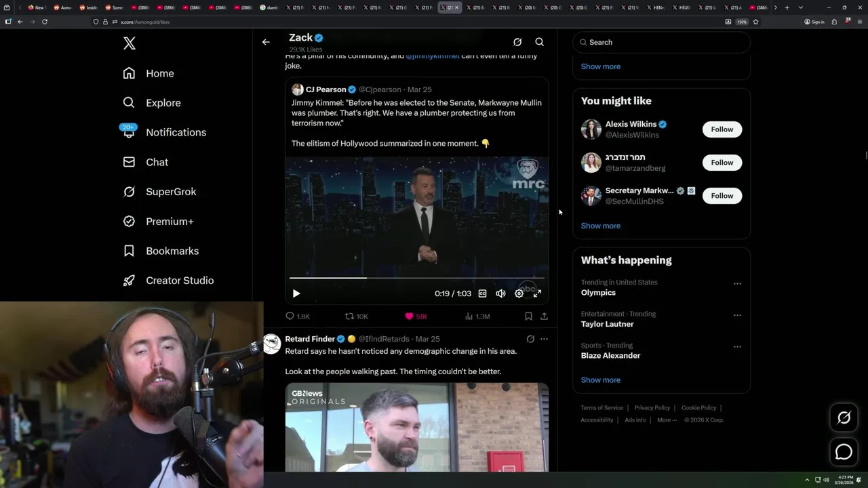
Task: Seek along the video progress bar
Action: [417, 278]
